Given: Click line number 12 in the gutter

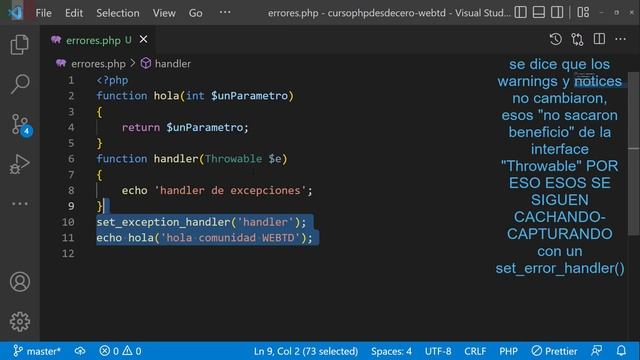Looking at the screenshot, I should click(x=68, y=253).
